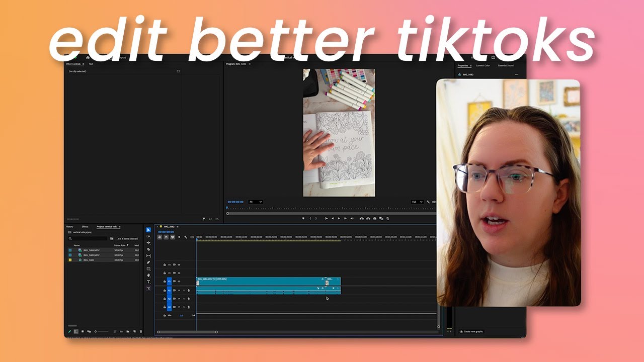
Task: Adjust the project panel thumbnail zoom slider
Action: point(102,331)
